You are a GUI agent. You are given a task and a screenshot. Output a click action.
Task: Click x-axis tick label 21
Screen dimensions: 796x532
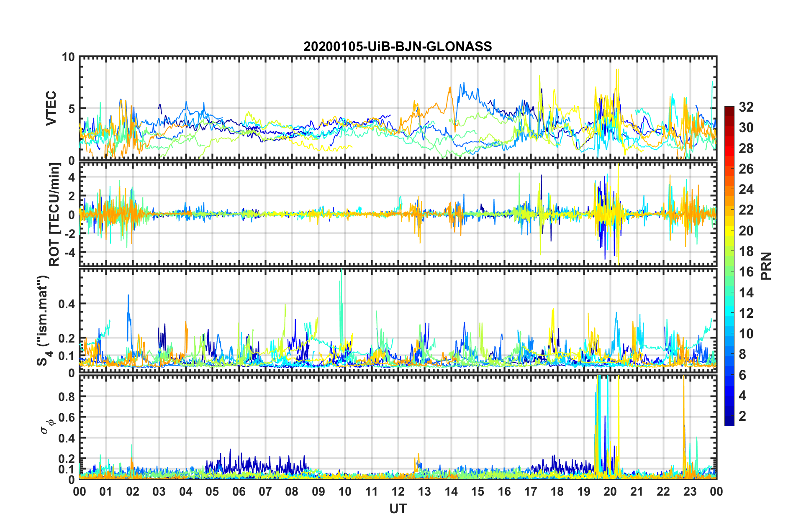(637, 491)
